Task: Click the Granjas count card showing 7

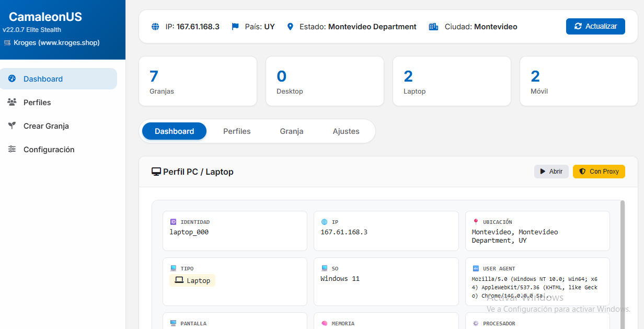Action: click(x=198, y=81)
